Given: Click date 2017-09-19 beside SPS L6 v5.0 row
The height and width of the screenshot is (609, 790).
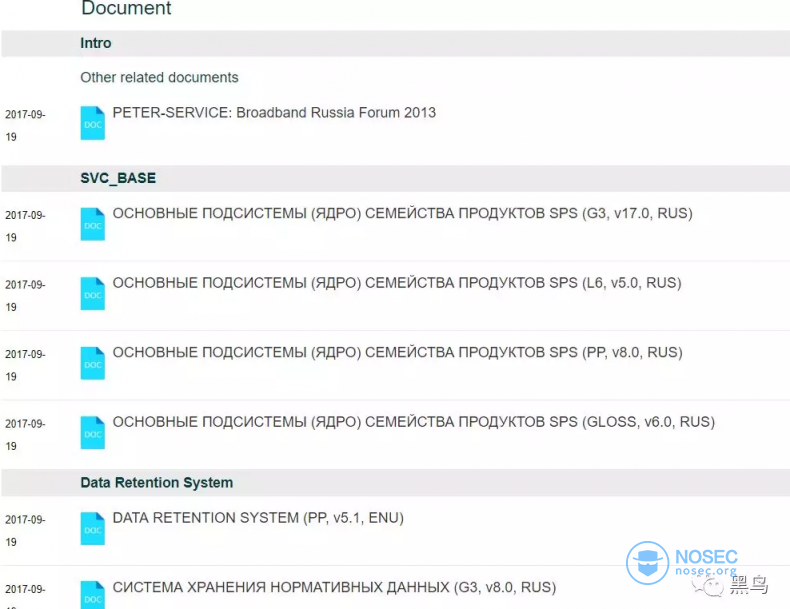Looking at the screenshot, I should tap(25, 296).
